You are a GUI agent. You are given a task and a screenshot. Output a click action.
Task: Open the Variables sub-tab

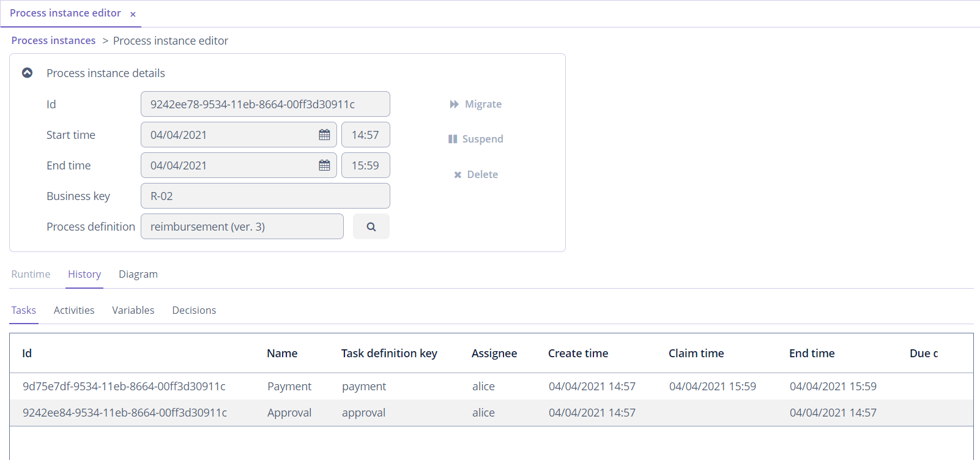click(133, 310)
